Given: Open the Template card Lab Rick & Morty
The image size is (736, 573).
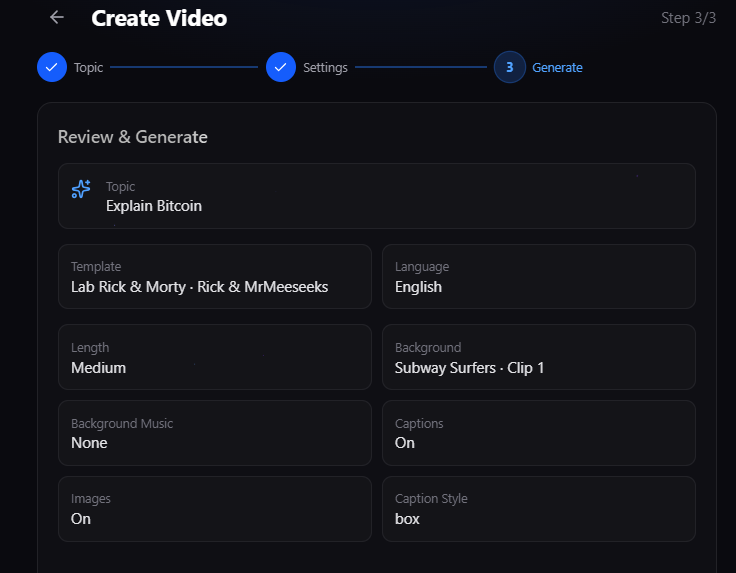Looking at the screenshot, I should (x=215, y=277).
